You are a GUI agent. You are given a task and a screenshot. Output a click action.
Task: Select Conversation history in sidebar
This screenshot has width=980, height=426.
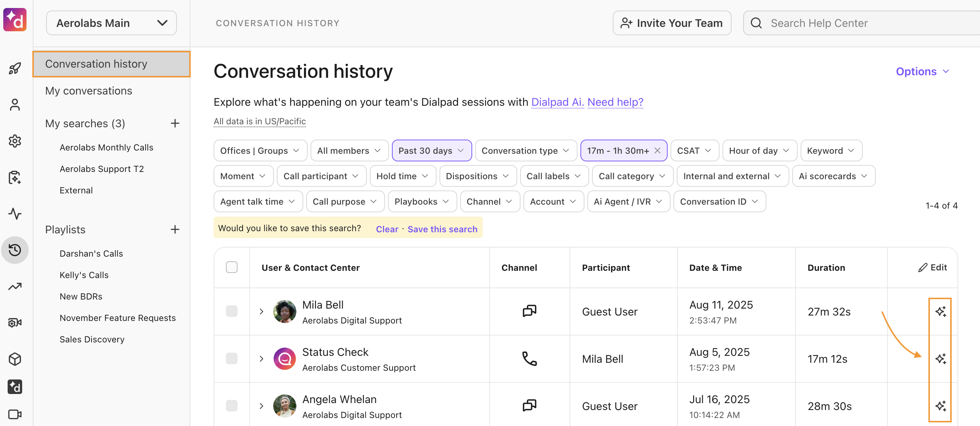(x=112, y=64)
